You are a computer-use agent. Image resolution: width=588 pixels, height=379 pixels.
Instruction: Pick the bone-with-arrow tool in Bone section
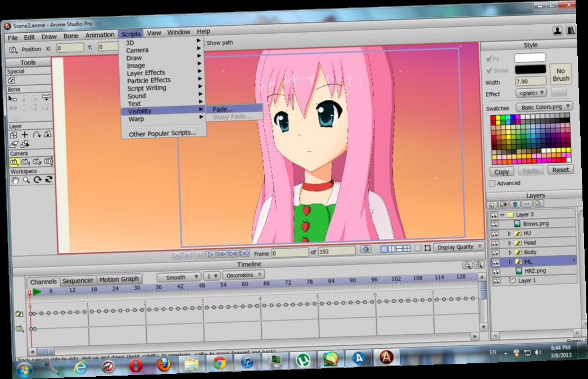click(46, 97)
